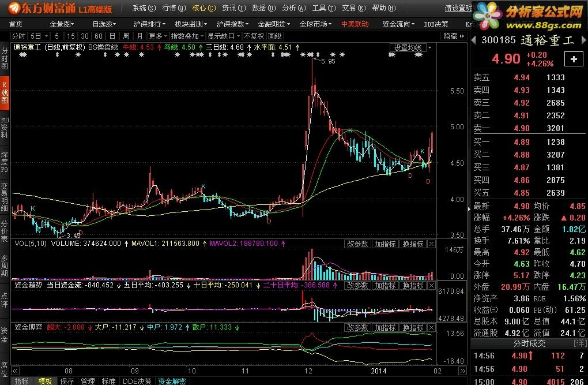Expand the 沪深指数 navigation menu

click(232, 24)
